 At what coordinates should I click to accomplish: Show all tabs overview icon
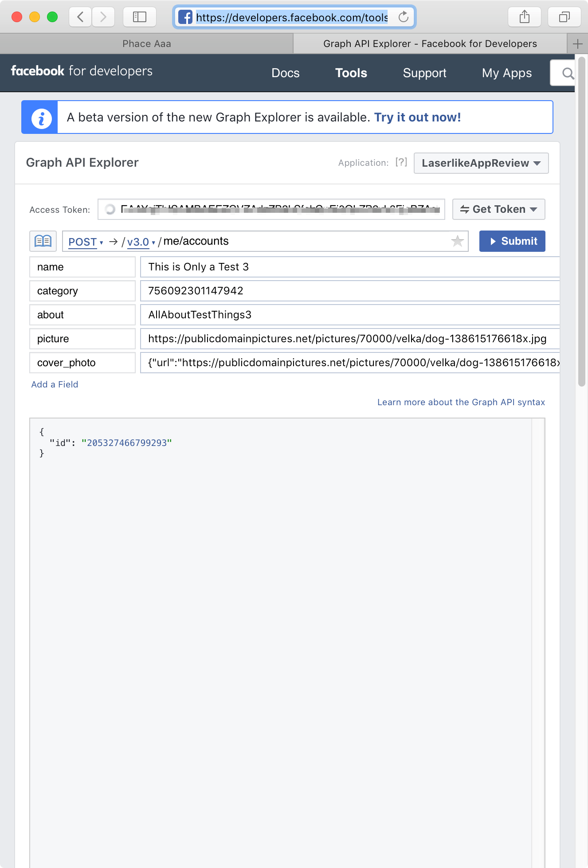564,17
